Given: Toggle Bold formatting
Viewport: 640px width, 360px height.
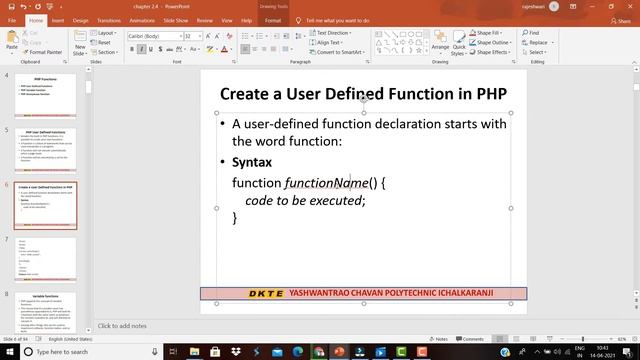Looking at the screenshot, I should (132, 49).
